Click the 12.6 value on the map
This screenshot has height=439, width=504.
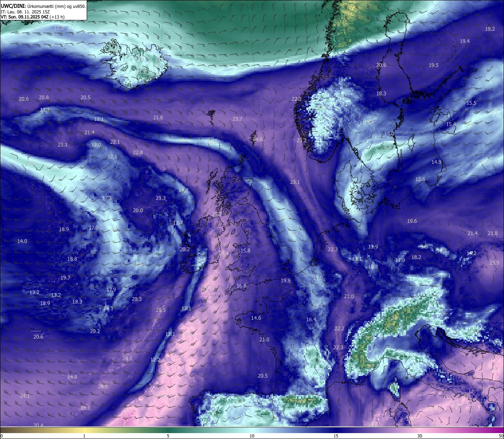(x=420, y=179)
